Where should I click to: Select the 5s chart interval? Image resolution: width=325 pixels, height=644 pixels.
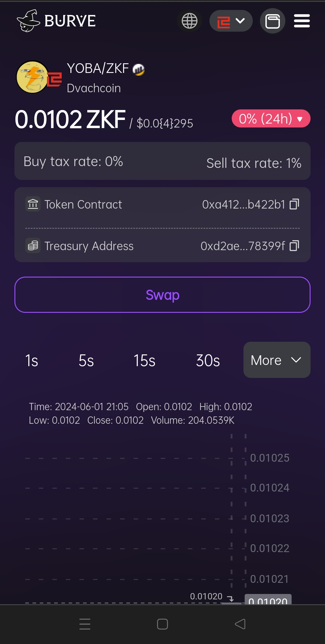pyautogui.click(x=86, y=360)
